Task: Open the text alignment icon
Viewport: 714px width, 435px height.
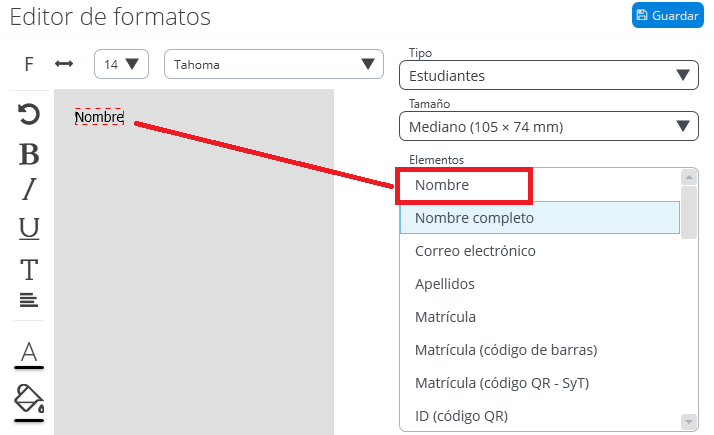Action: coord(29,300)
